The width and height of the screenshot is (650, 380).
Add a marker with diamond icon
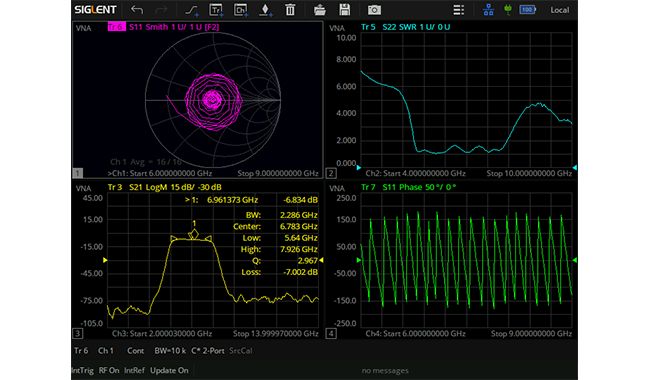tap(265, 10)
